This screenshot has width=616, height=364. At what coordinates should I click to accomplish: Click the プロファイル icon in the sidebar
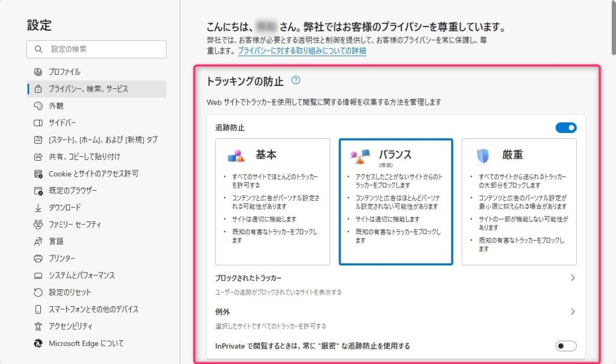coord(38,72)
